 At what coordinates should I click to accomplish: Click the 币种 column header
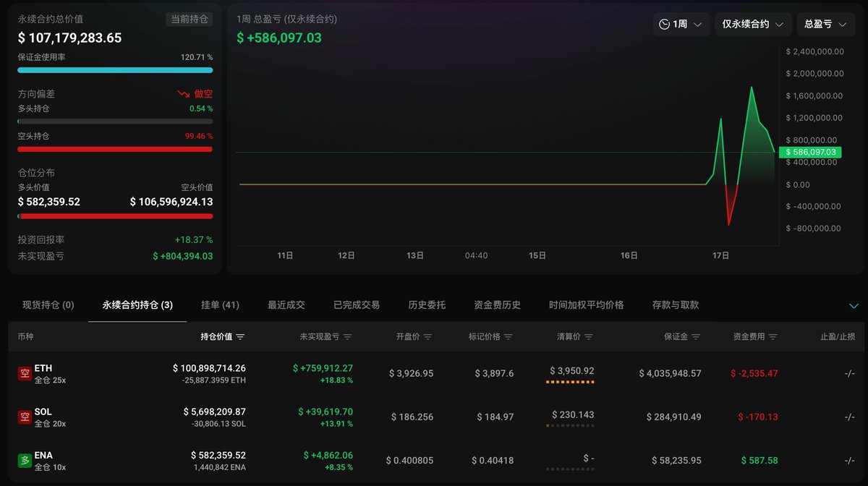pyautogui.click(x=25, y=337)
